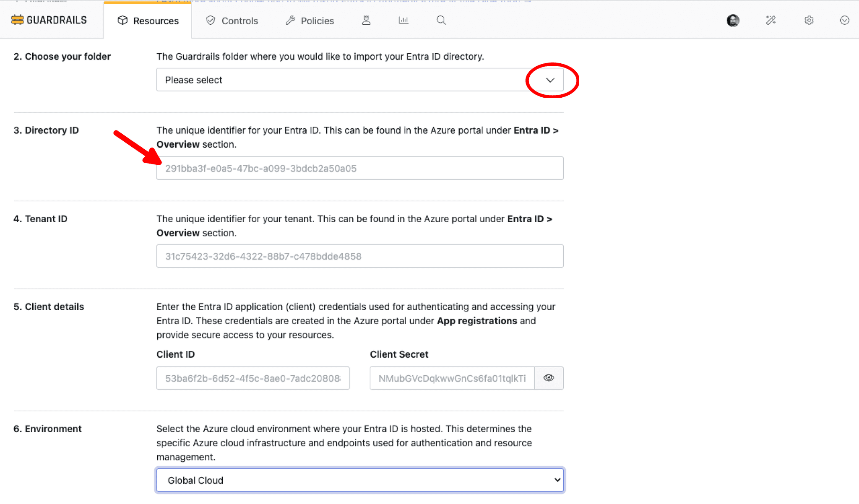Screen dimensions: 859x504
Task: Click the Tenant ID input field
Action: 359,256
